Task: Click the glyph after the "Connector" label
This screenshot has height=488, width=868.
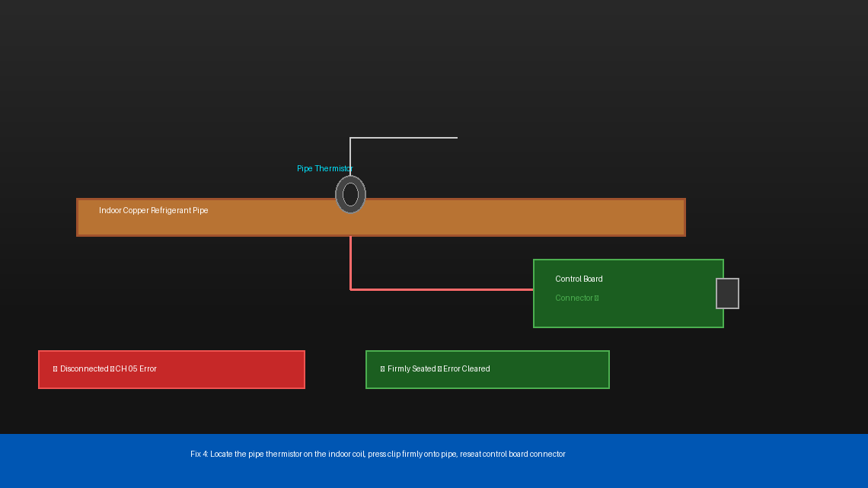Action: pos(596,298)
